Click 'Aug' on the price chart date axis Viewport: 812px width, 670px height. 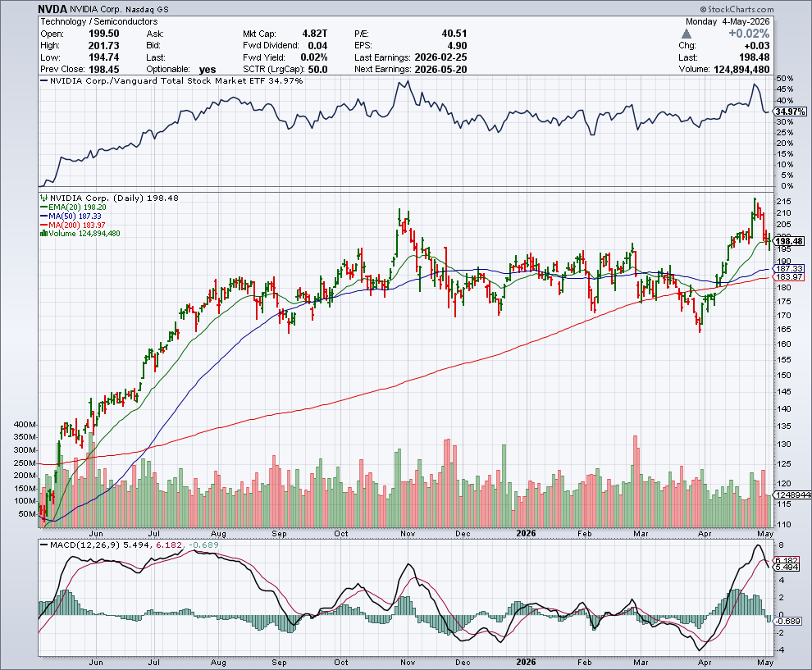218,533
